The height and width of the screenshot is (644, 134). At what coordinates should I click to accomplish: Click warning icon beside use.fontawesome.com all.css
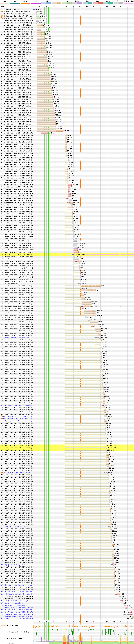coord(1,473)
